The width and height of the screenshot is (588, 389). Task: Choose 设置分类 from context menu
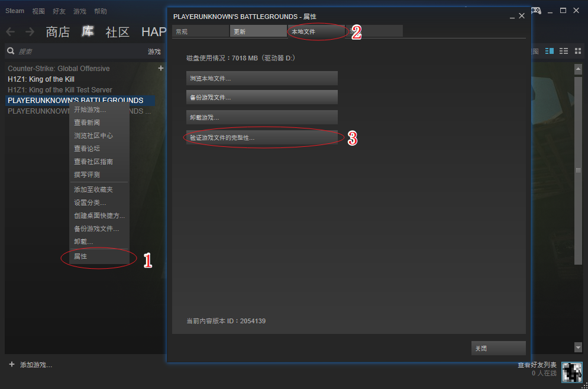coord(99,202)
